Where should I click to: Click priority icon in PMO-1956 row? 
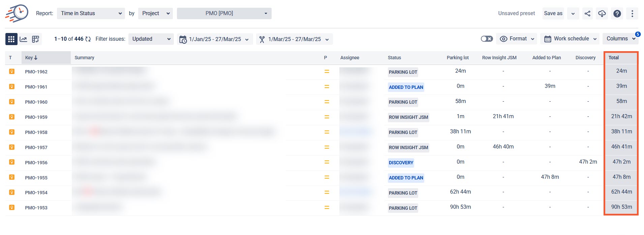coord(327,162)
